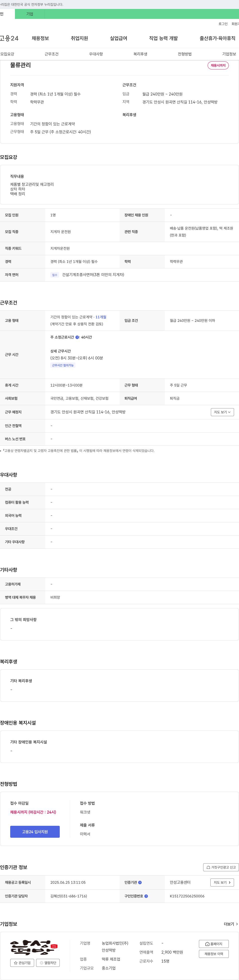
Task: Open 지도 보기 next to 안성고용센터
Action: pyautogui.click(x=222, y=882)
